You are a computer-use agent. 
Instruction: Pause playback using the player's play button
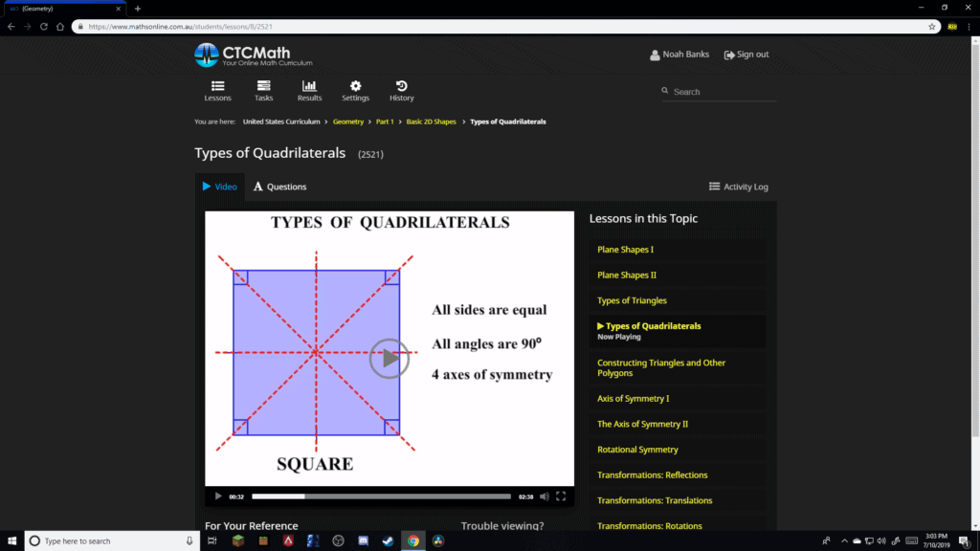(x=218, y=496)
